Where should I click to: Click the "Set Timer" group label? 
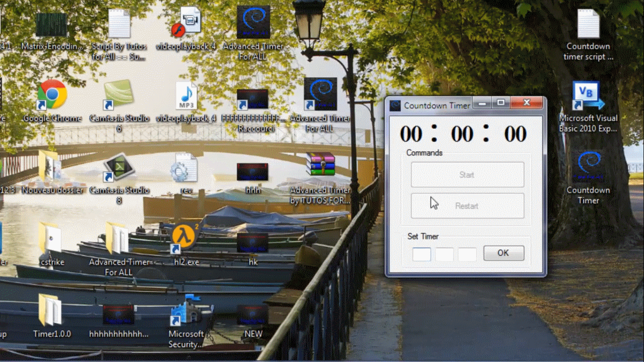[x=423, y=237]
